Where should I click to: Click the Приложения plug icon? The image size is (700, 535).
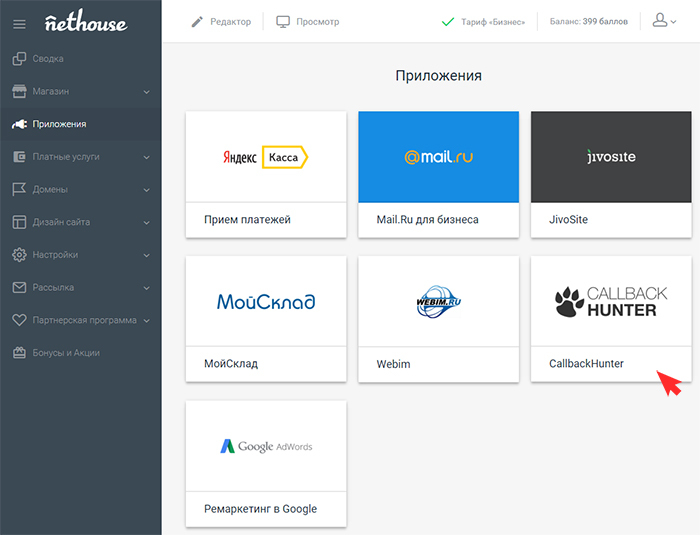(x=19, y=124)
